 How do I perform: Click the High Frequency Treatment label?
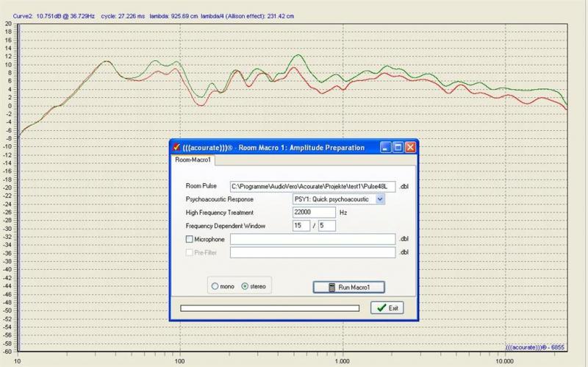click(x=219, y=213)
